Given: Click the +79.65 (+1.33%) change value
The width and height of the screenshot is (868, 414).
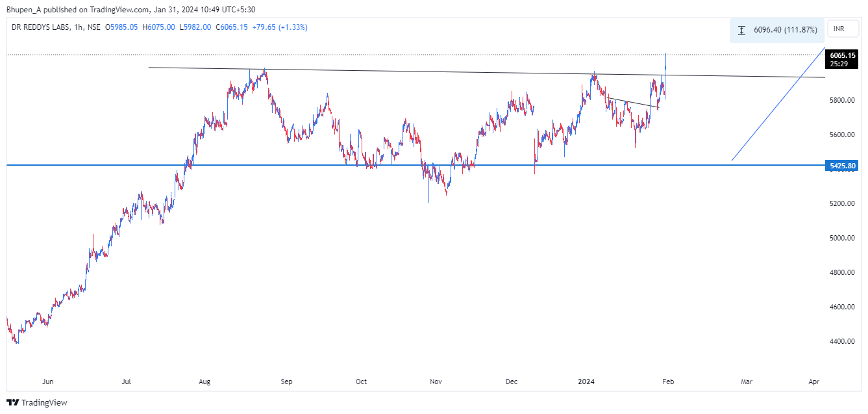Looking at the screenshot, I should click(x=280, y=27).
